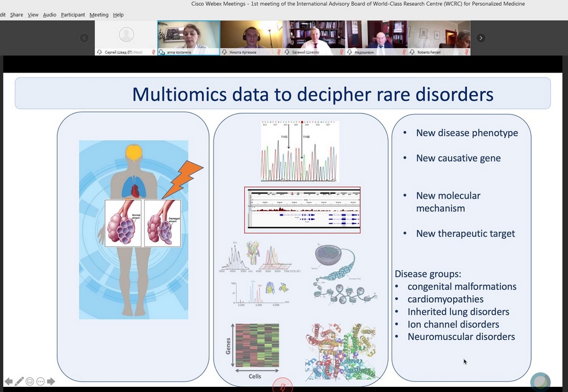Expand the Participant menu

coord(73,15)
